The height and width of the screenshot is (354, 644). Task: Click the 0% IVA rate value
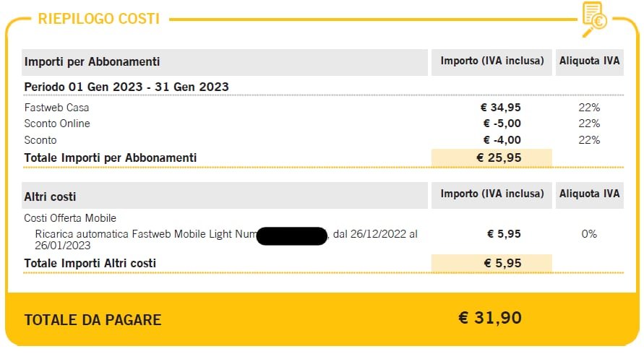(589, 234)
